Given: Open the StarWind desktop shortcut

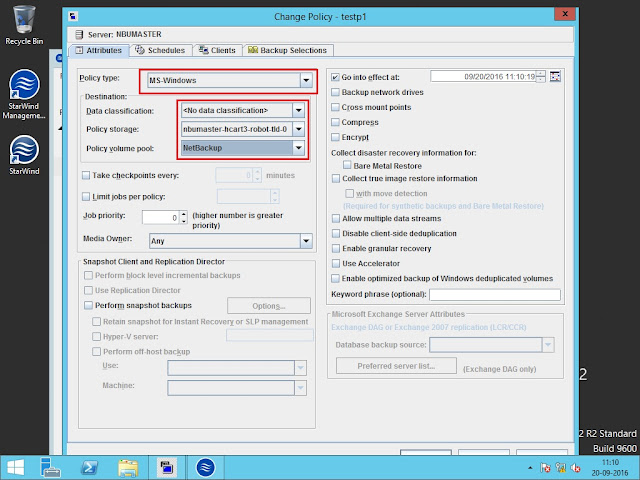Looking at the screenshot, I should pos(24,155).
